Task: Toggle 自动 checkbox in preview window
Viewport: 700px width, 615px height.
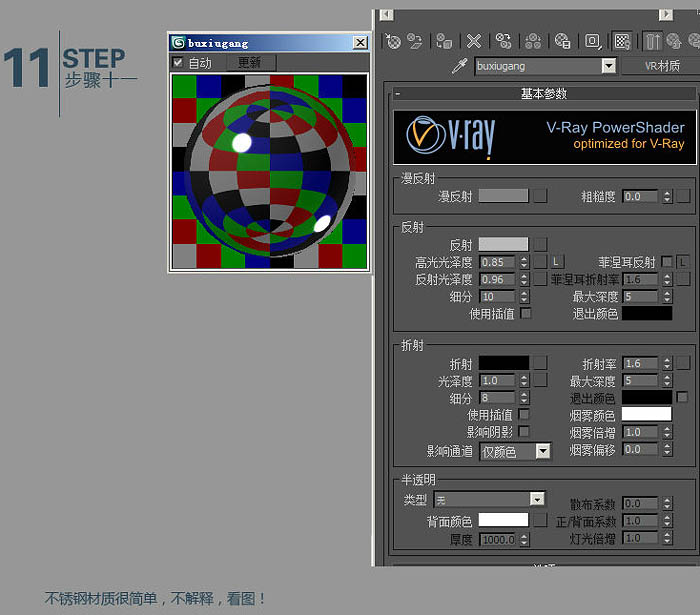Action: point(178,62)
